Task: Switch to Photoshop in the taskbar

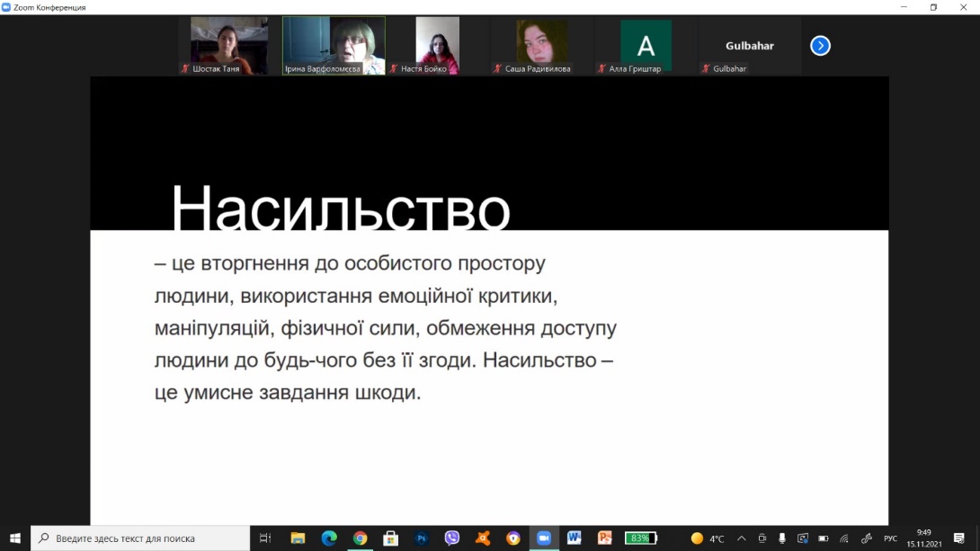Action: tap(421, 538)
